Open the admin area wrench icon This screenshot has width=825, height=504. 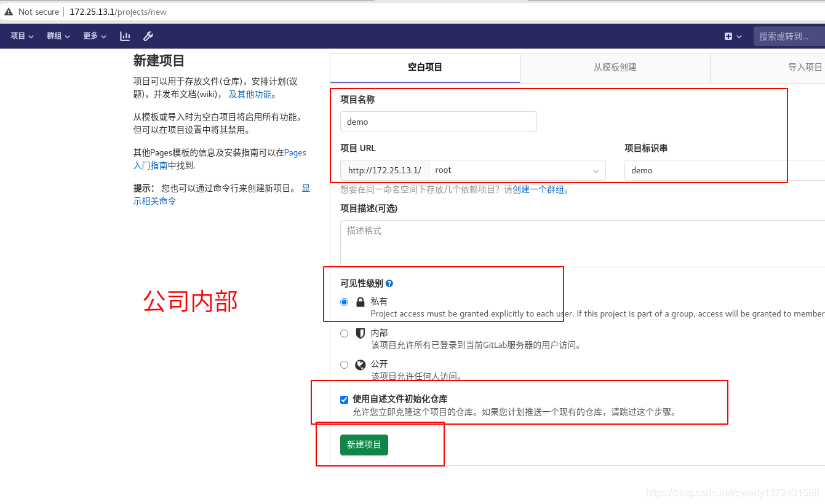pos(148,36)
